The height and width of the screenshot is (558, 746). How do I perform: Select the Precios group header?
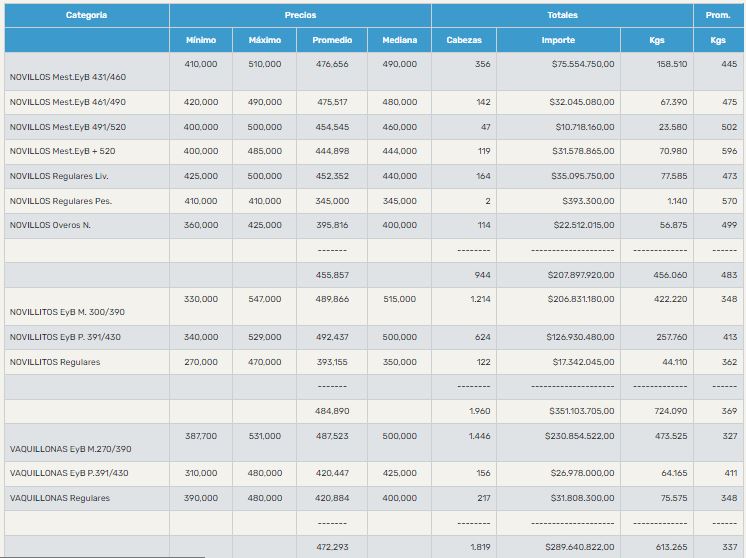pyautogui.click(x=300, y=15)
